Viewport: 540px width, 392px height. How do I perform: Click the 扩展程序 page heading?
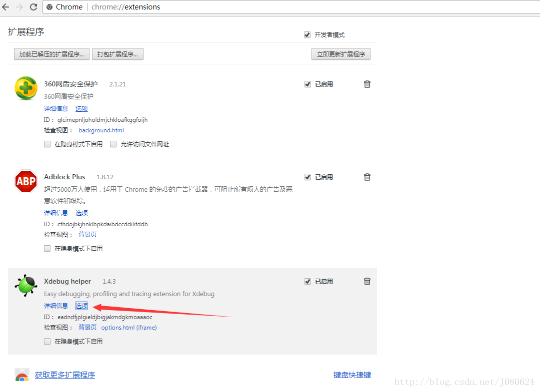[x=26, y=32]
